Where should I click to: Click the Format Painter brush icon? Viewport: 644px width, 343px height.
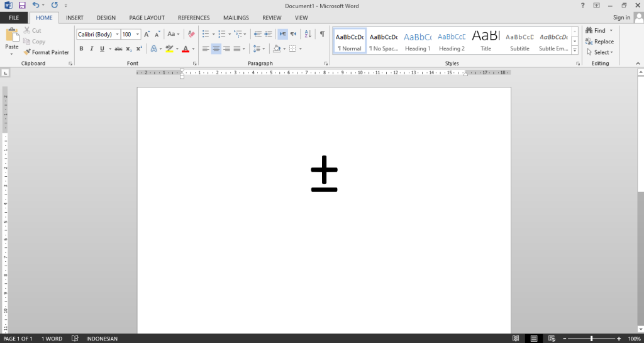pos(27,52)
